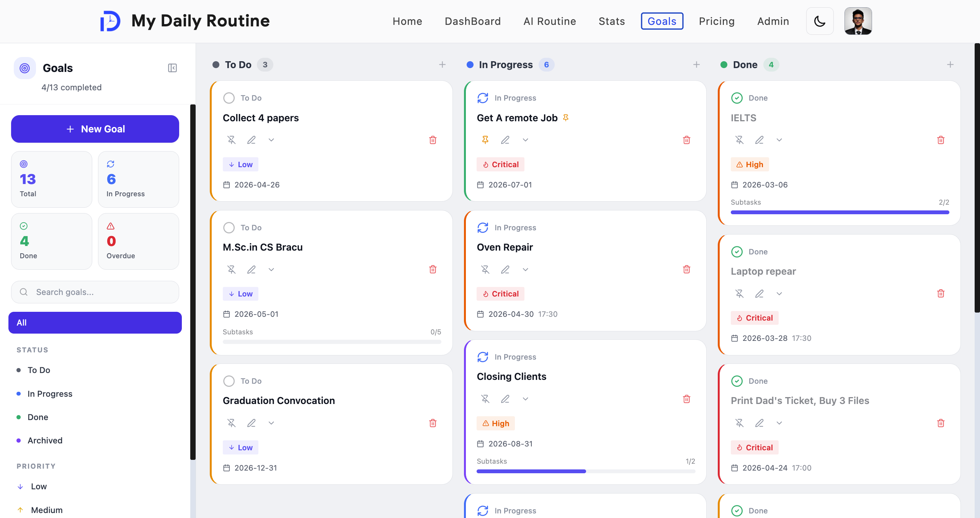Toggle the M.Sc.in CS Bracu status circle

[229, 228]
